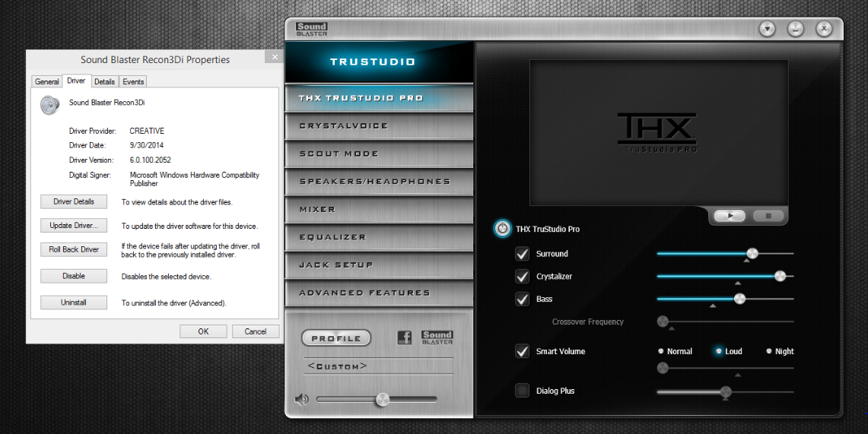The height and width of the screenshot is (434, 868).
Task: Switch to the Driver tab
Action: pos(76,81)
